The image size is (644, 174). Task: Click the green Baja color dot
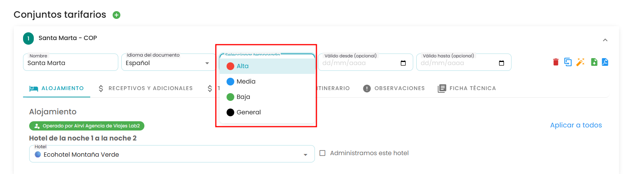click(230, 97)
